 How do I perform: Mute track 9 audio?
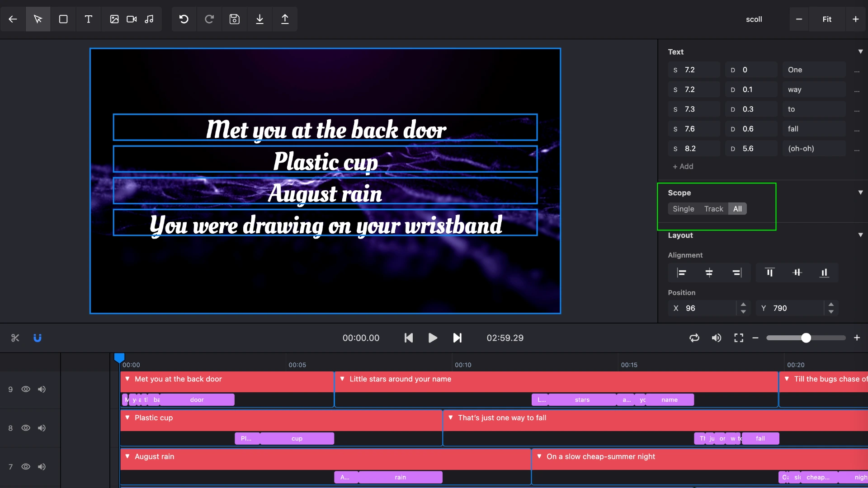click(x=42, y=389)
